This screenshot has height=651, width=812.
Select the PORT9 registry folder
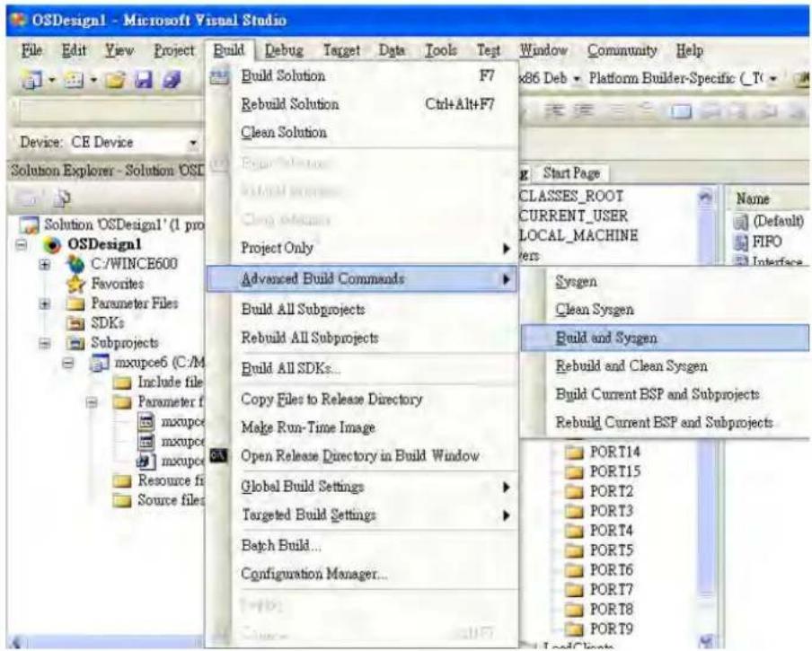(x=611, y=629)
